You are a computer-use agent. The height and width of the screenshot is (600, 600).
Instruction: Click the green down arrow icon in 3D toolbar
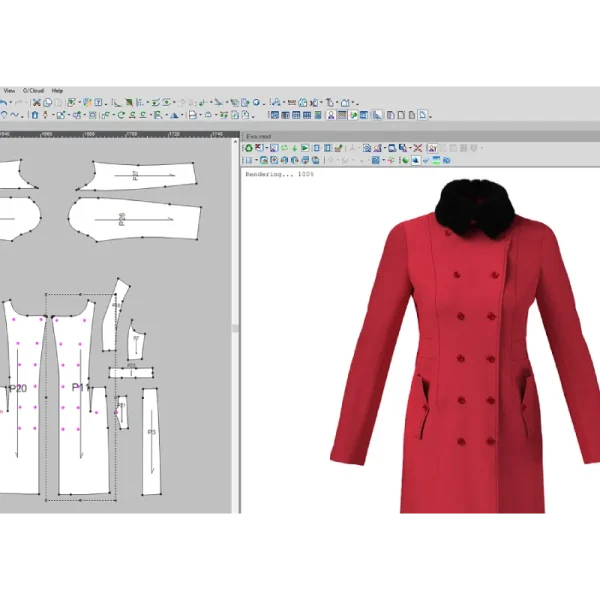(295, 148)
